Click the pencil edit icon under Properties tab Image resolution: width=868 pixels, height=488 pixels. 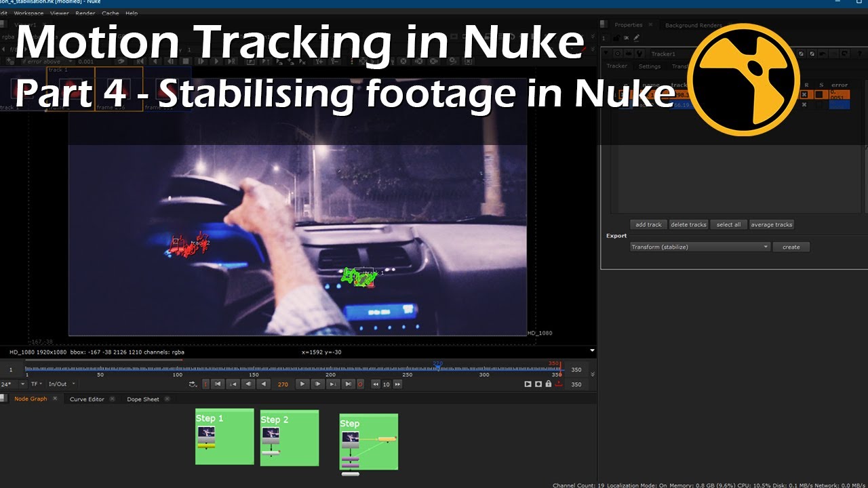(637, 37)
